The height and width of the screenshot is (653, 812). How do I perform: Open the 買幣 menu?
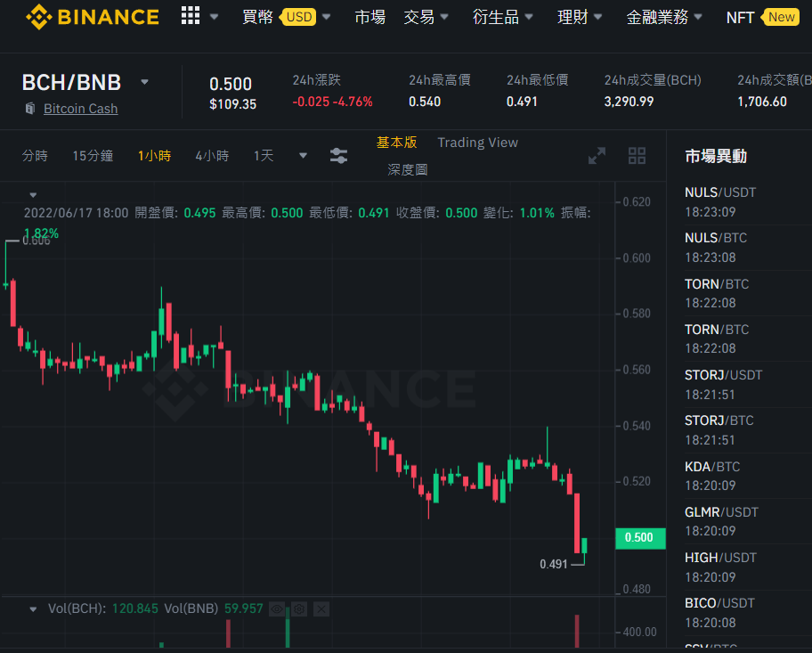pyautogui.click(x=257, y=17)
